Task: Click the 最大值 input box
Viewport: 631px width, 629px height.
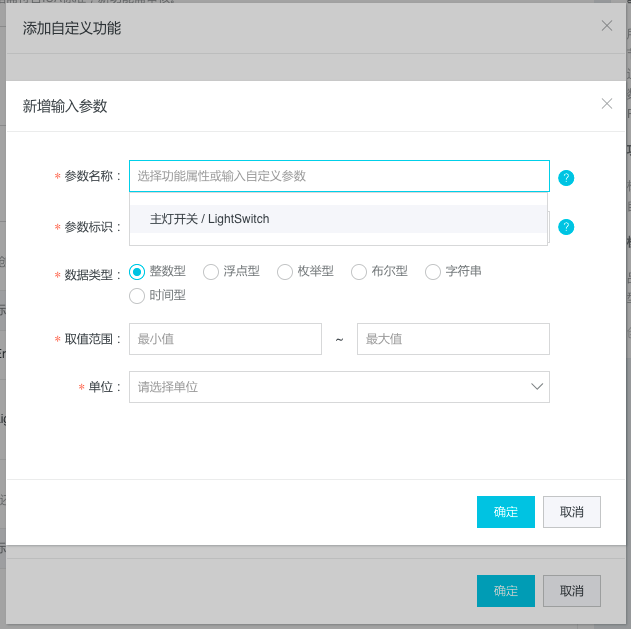Action: [x=453, y=339]
